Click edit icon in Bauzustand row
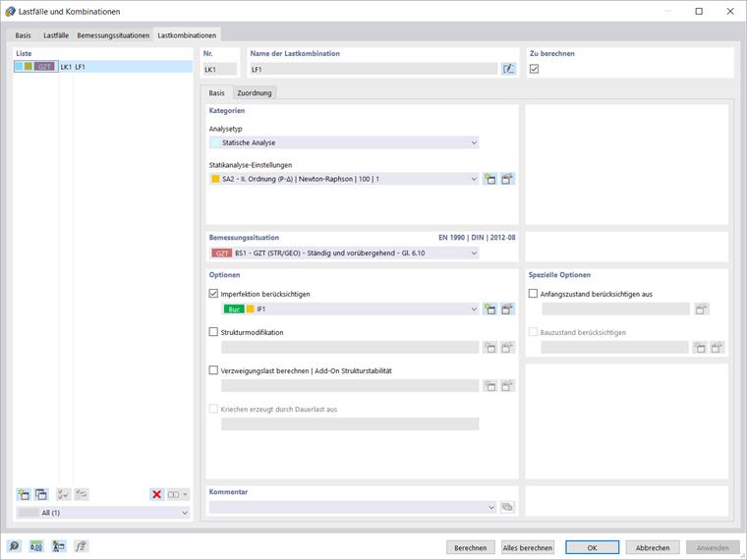747x560 pixels. pyautogui.click(x=717, y=348)
